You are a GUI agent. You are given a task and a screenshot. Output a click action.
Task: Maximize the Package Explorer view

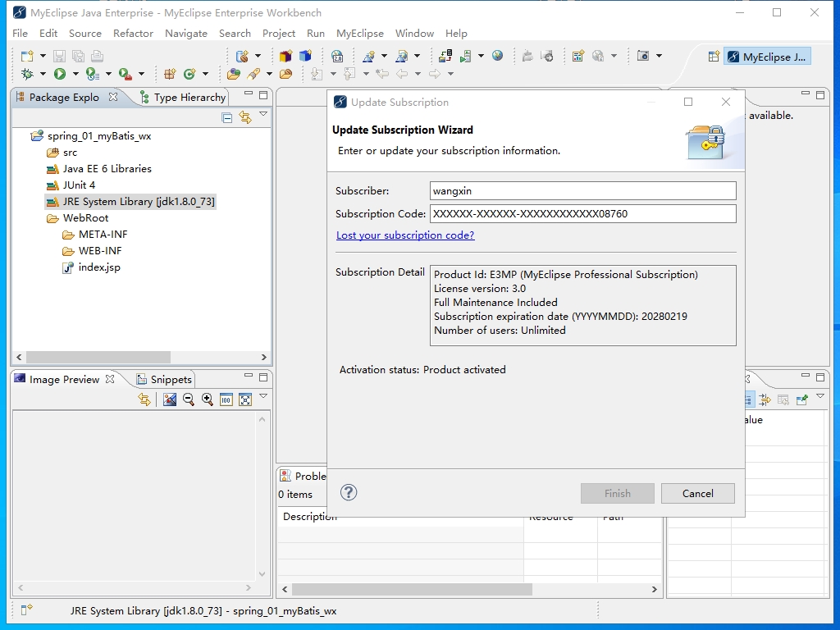tap(263, 95)
